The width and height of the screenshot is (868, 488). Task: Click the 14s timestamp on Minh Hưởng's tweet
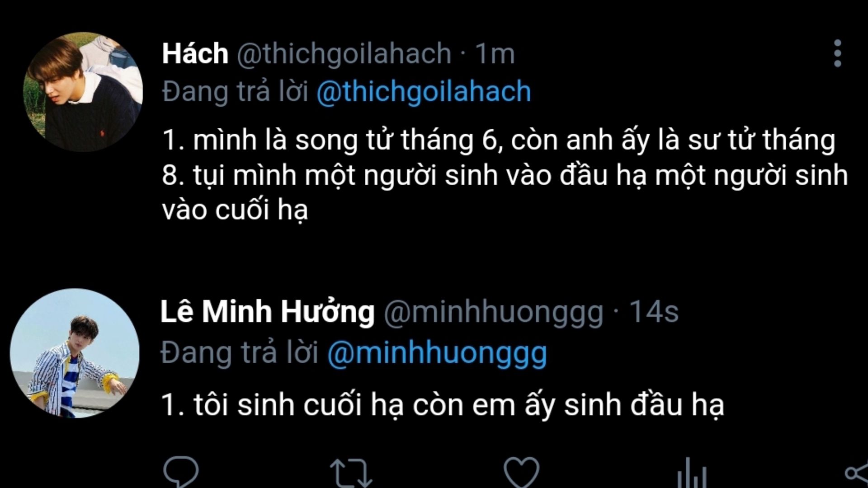click(x=654, y=312)
